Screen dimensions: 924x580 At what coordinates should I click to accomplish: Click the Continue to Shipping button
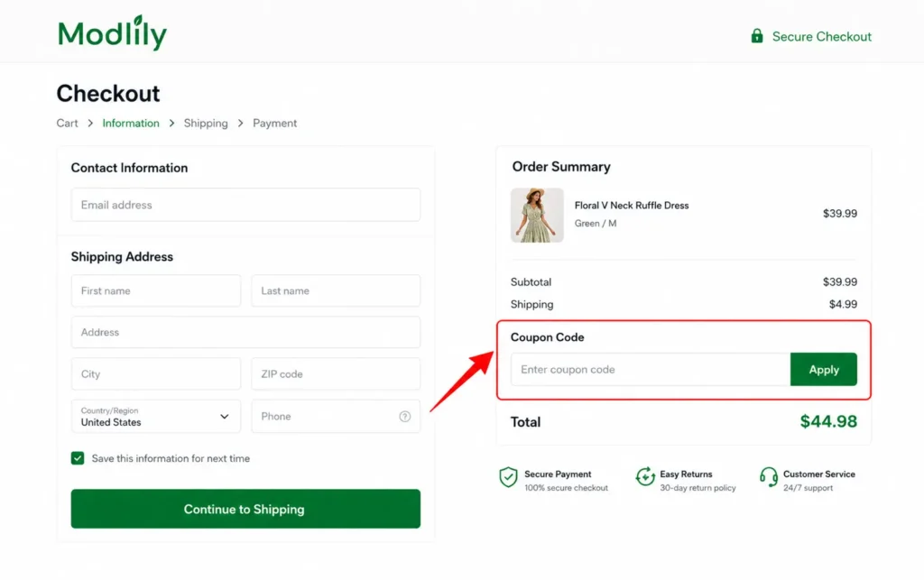point(245,509)
